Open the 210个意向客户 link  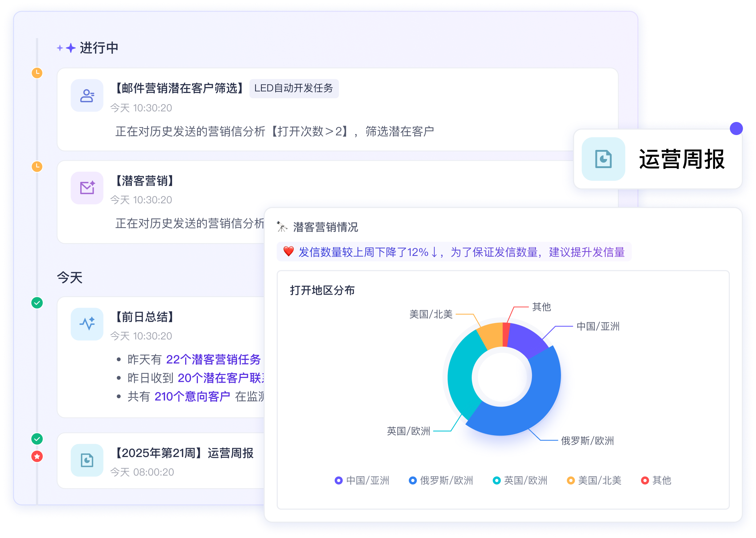(x=192, y=396)
